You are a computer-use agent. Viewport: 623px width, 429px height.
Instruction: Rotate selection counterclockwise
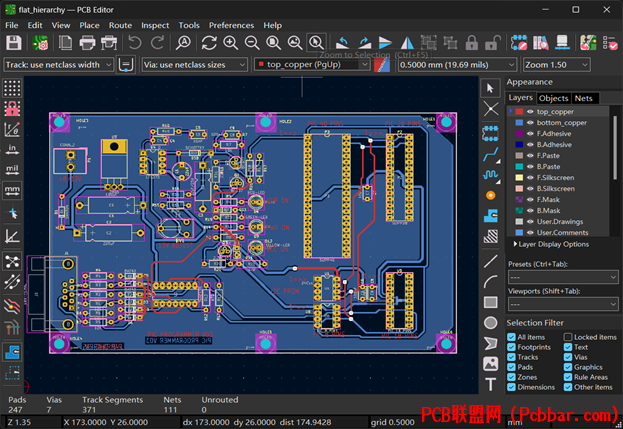coord(342,43)
